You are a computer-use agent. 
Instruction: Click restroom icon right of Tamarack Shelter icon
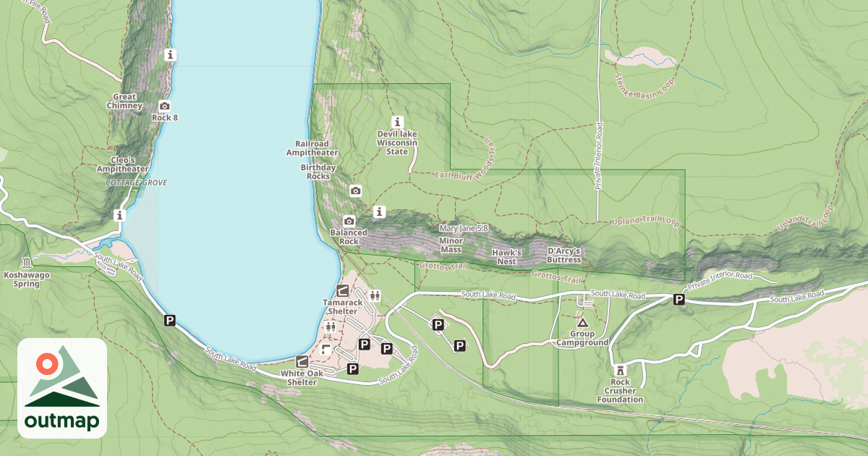click(375, 295)
